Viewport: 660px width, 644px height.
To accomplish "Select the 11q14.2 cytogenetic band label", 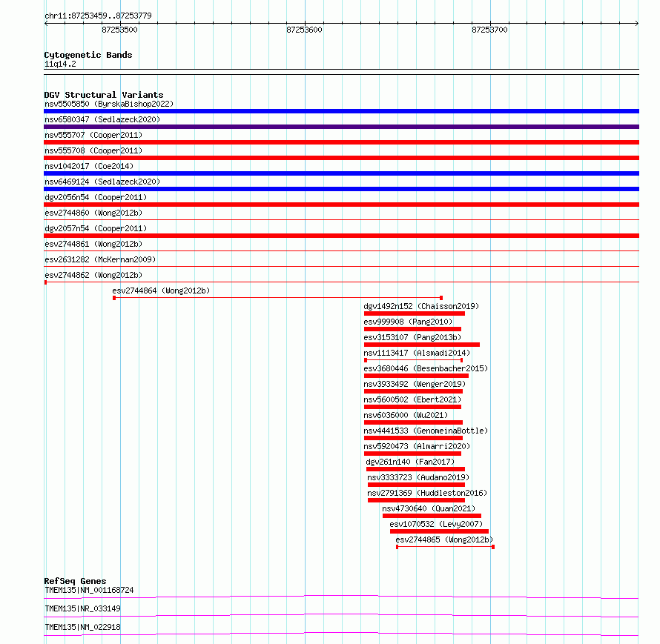I will [60, 64].
